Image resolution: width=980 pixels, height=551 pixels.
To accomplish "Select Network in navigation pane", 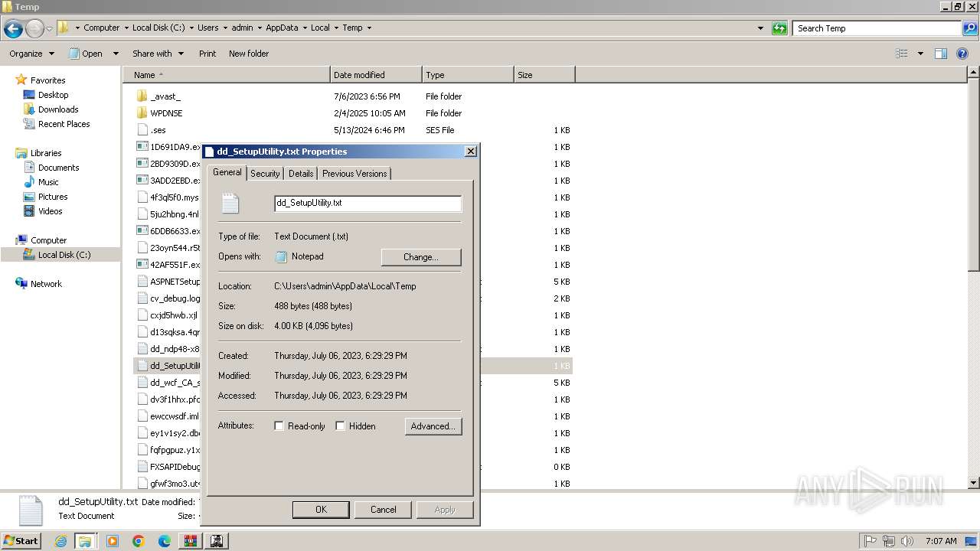I will (x=46, y=284).
